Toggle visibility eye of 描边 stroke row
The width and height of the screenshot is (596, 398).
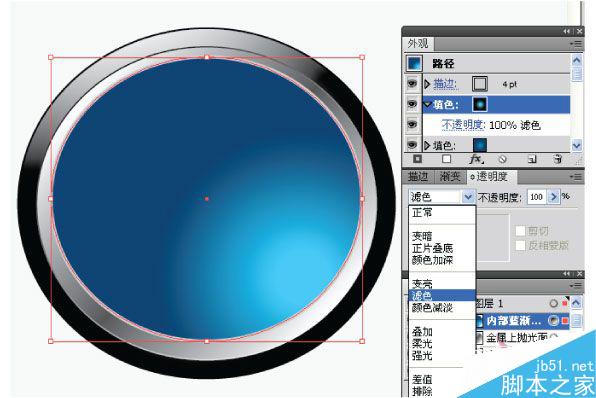tap(412, 84)
